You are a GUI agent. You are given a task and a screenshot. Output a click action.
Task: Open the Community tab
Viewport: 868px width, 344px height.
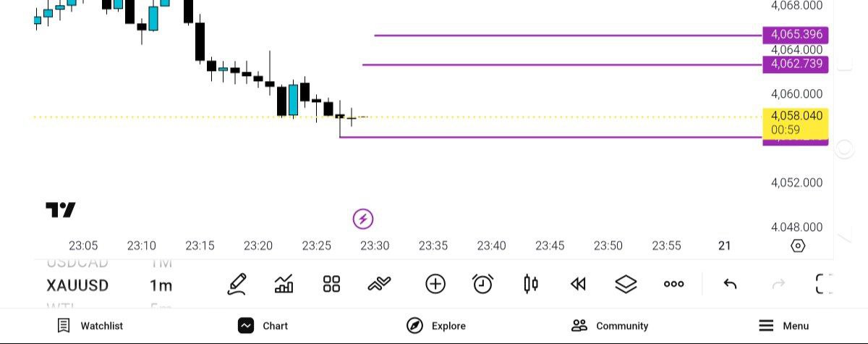pos(610,326)
